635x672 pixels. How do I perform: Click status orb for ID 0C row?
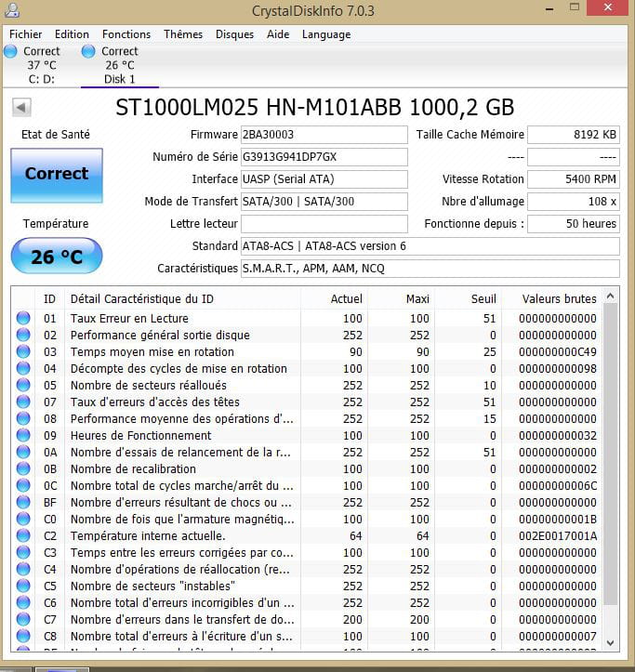coord(23,485)
